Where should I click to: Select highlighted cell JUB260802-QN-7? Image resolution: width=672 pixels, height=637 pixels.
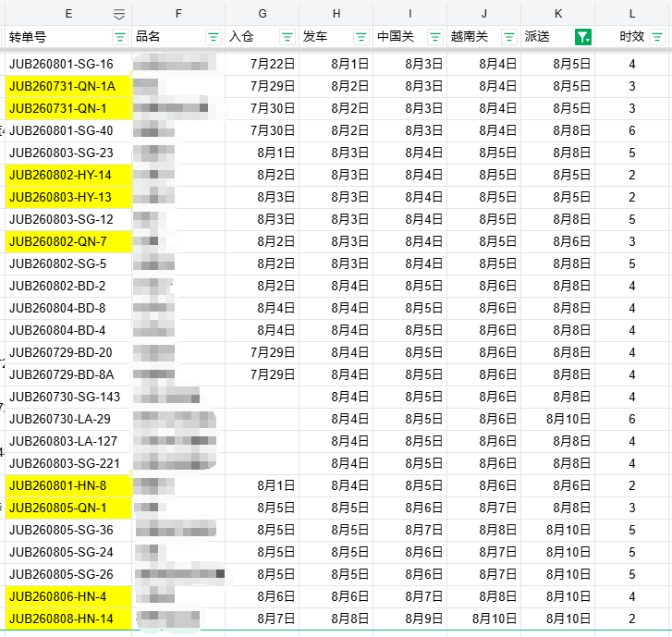(68, 242)
